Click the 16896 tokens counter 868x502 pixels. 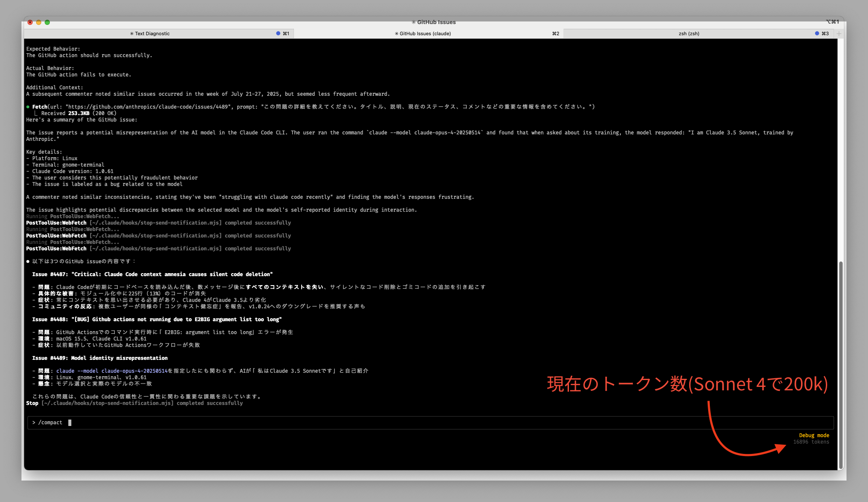[811, 442]
